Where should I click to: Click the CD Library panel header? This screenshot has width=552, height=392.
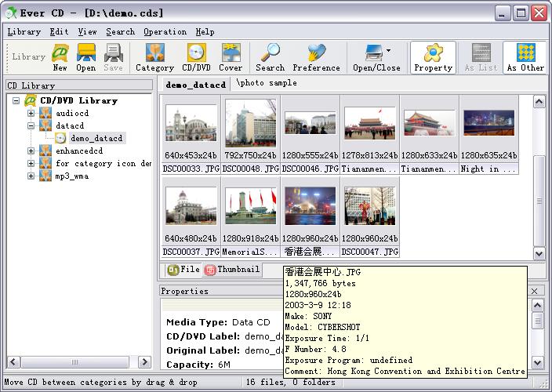click(x=79, y=85)
